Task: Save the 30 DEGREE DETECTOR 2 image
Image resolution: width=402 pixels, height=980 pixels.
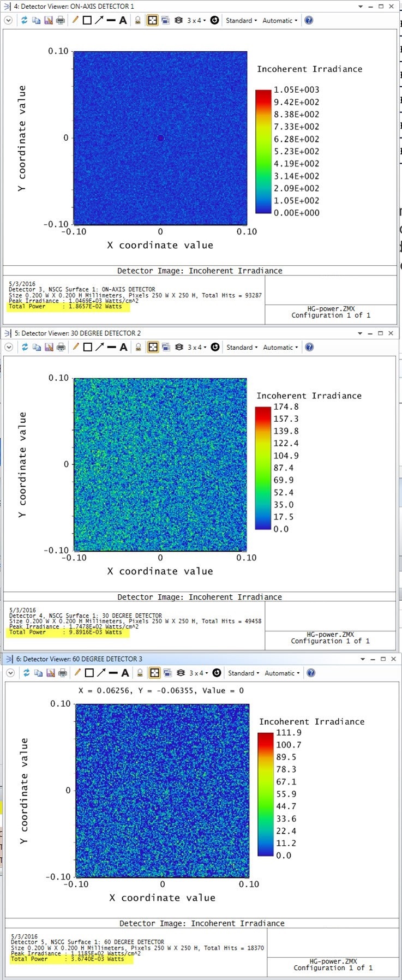Action: pos(49,347)
